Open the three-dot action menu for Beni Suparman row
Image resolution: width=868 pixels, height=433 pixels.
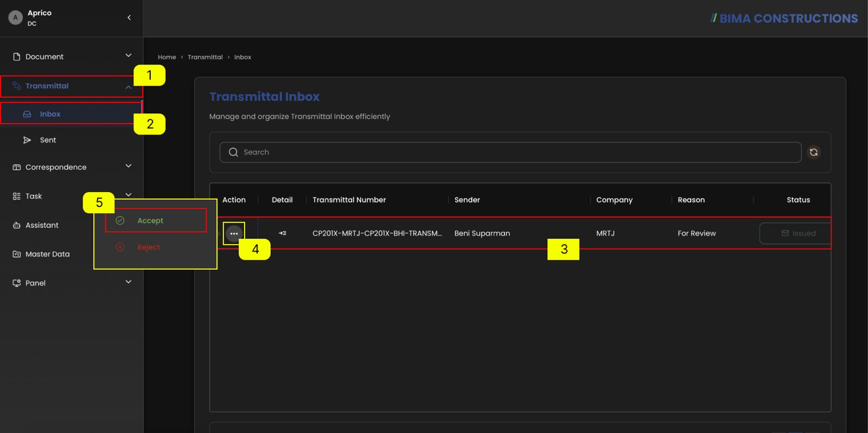coord(234,233)
